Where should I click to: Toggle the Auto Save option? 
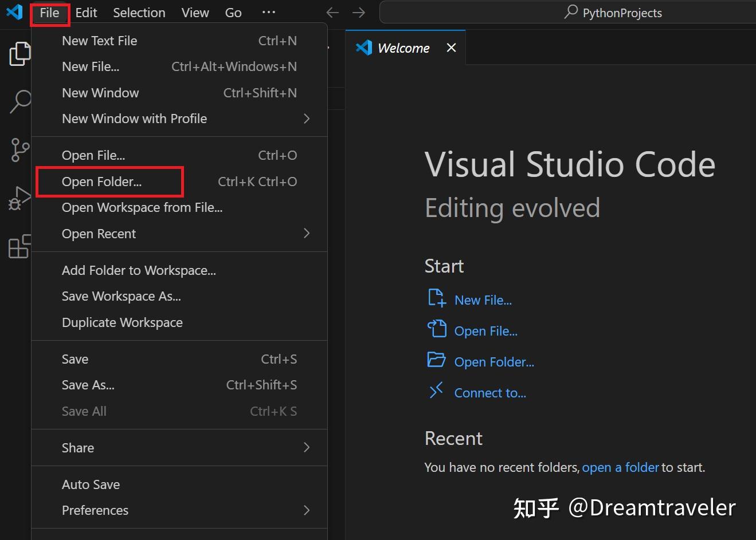pyautogui.click(x=91, y=484)
